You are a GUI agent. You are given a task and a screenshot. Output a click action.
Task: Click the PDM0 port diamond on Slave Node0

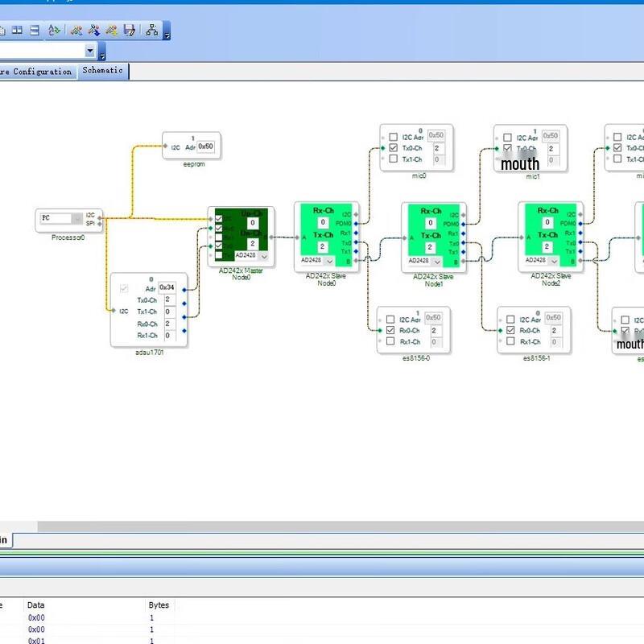356,224
